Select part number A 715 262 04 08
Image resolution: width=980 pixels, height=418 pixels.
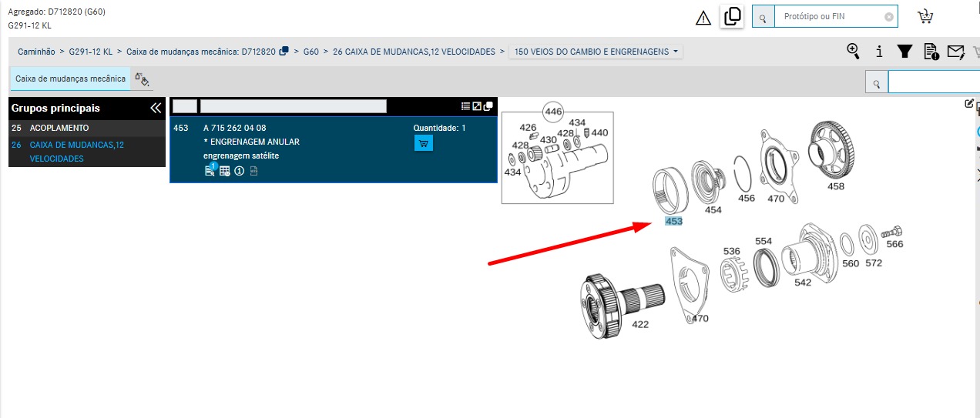pyautogui.click(x=235, y=128)
